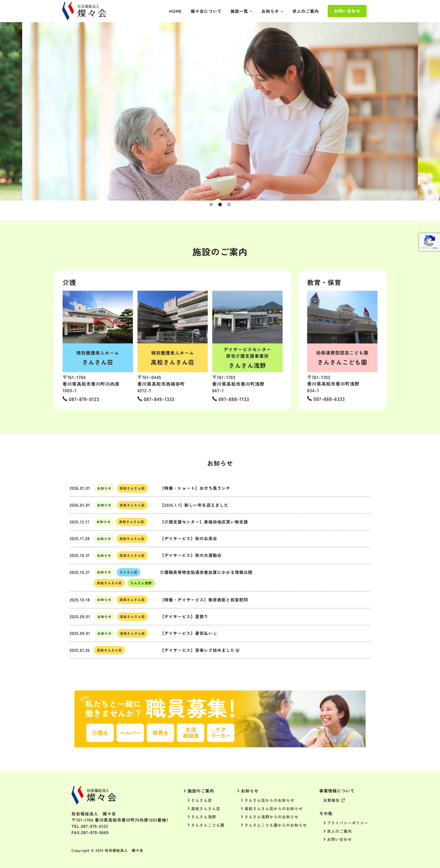
Task: Select the first carousel dot
Action: 211,205
